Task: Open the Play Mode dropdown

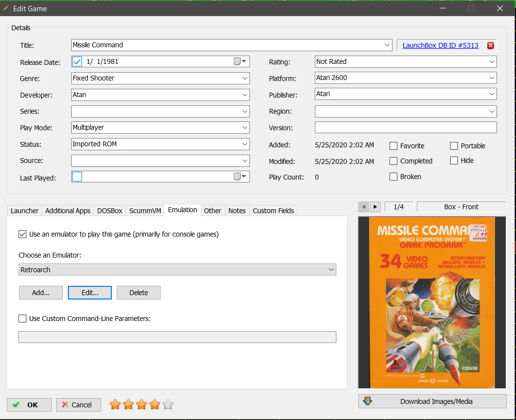Action: coord(245,128)
